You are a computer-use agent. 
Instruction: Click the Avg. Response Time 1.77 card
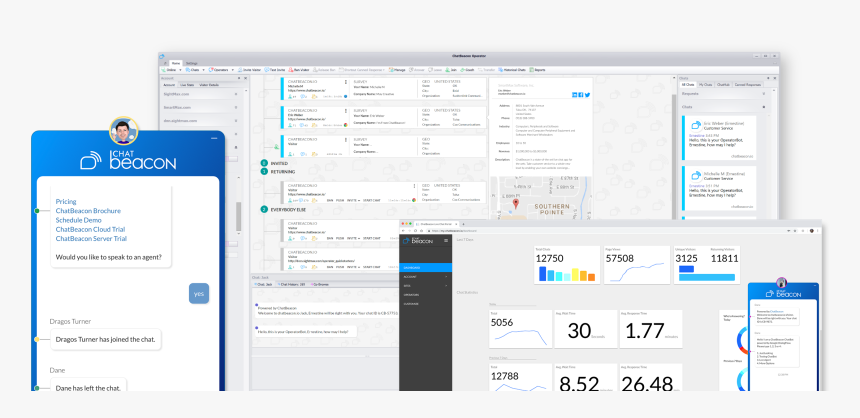click(651, 329)
